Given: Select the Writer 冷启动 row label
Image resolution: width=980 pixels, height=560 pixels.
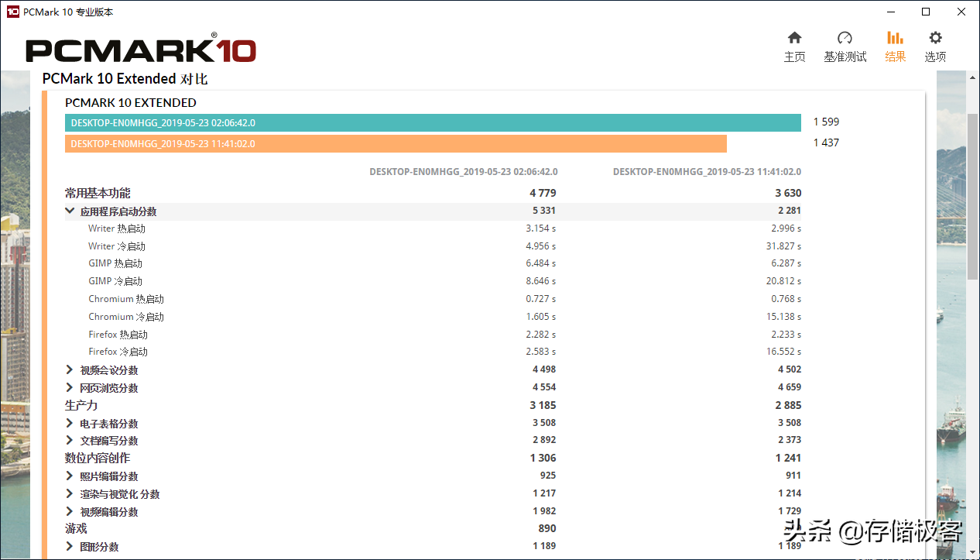Looking at the screenshot, I should tap(117, 246).
